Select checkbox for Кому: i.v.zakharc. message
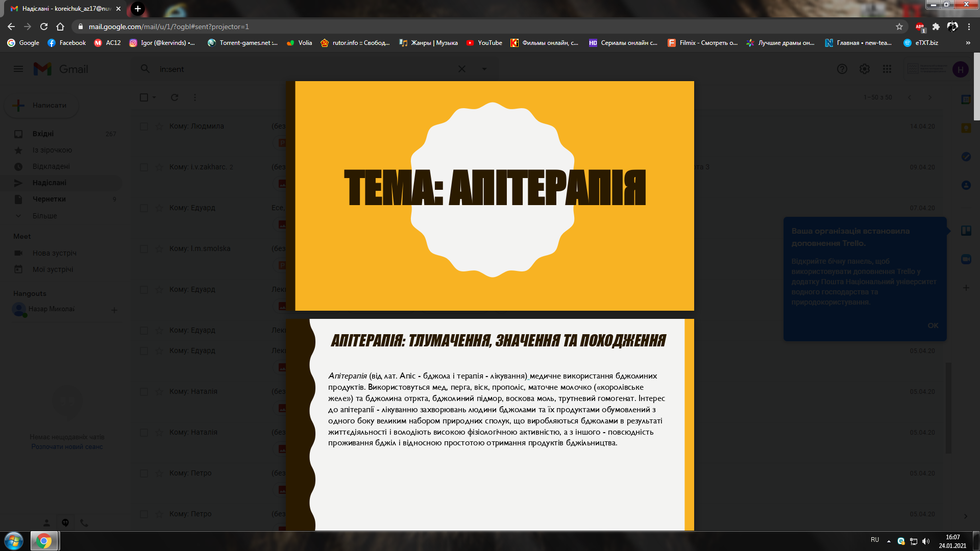Screen dimensions: 980x551 pos(144,167)
